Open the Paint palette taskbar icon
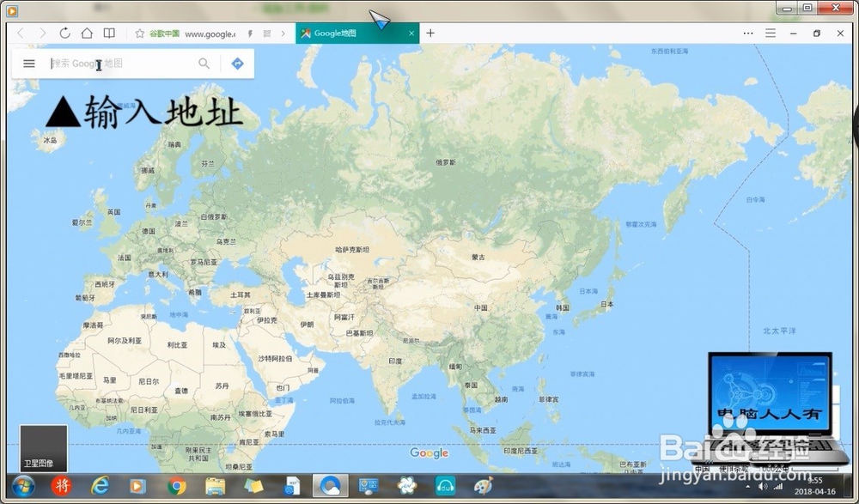The height and width of the screenshot is (504, 859). click(x=483, y=486)
